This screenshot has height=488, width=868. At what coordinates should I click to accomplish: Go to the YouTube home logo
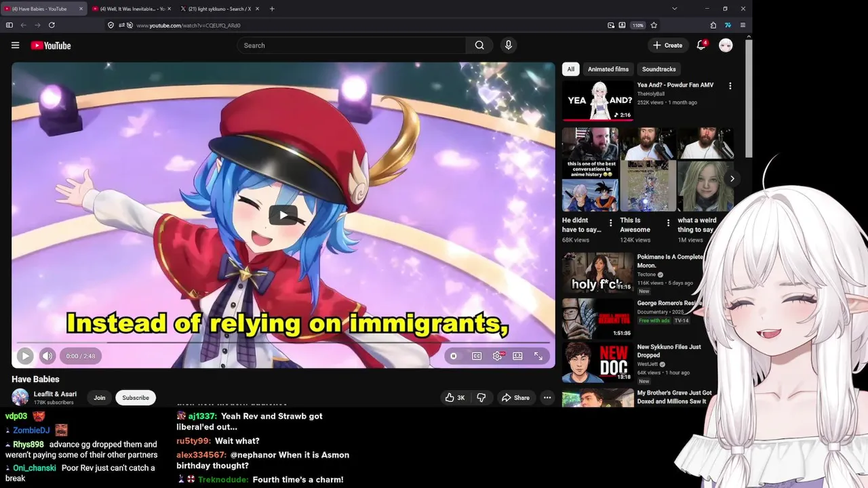[51, 45]
